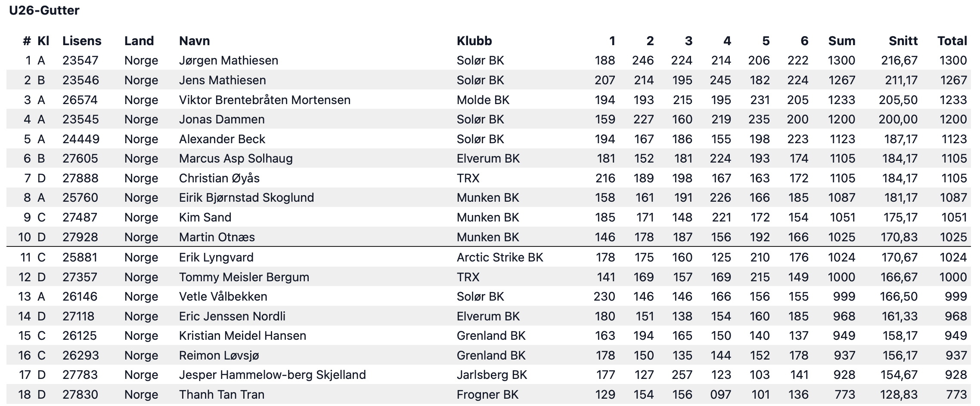Select Jesper Hammelow-berg Skjelland row
Image resolution: width=980 pixels, height=406 pixels.
489,375
